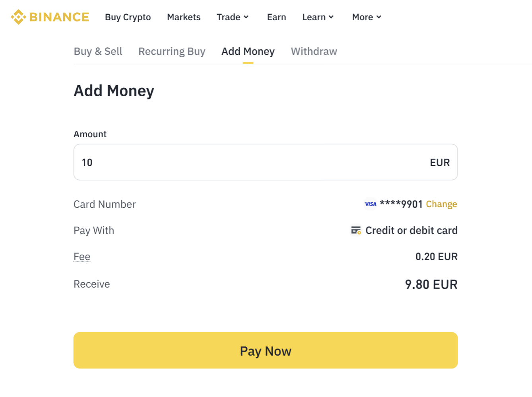This screenshot has height=397, width=532.
Task: Open the Learn dropdown menu
Action: 318,17
